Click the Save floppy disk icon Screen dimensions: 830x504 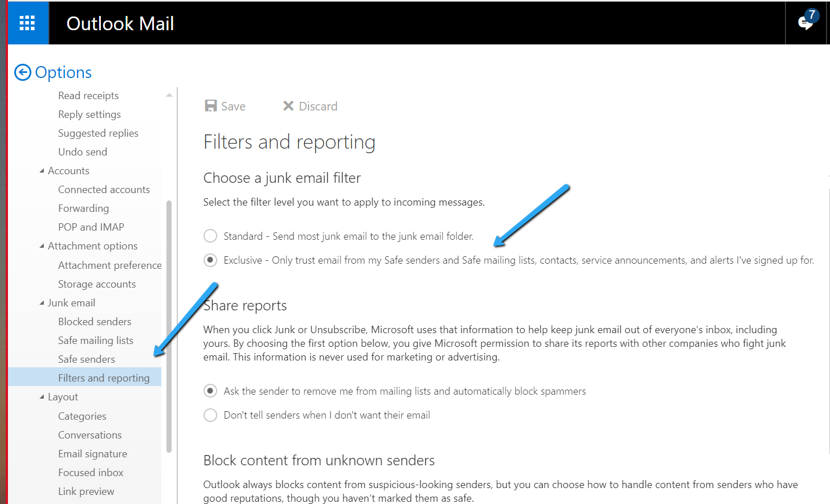coord(211,106)
